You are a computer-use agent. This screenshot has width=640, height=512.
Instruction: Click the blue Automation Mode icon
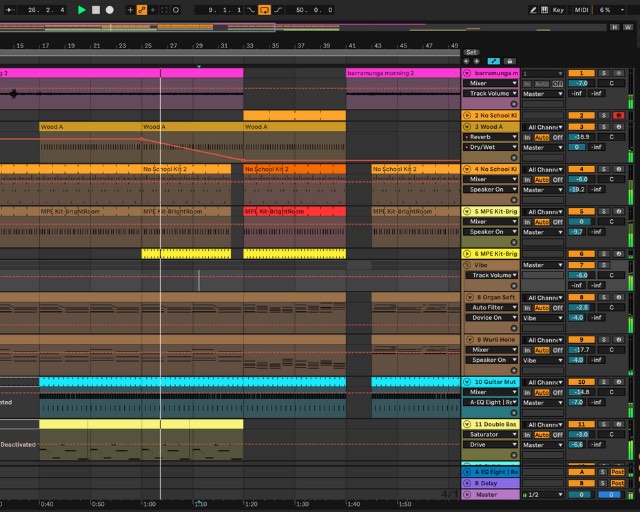(x=493, y=61)
